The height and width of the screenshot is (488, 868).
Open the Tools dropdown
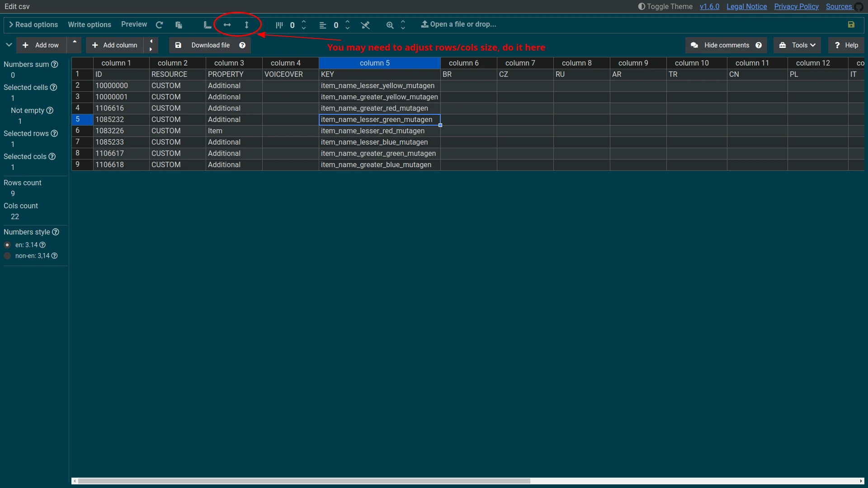pos(797,45)
